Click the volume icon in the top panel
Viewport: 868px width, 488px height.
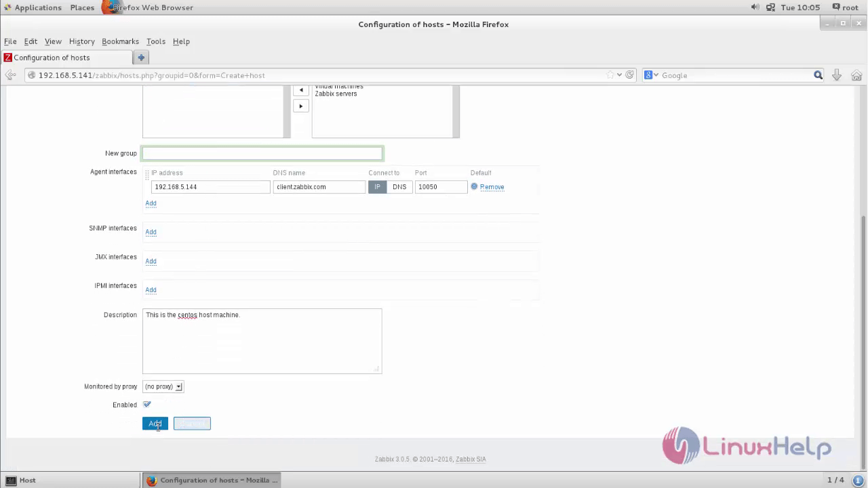(755, 7)
